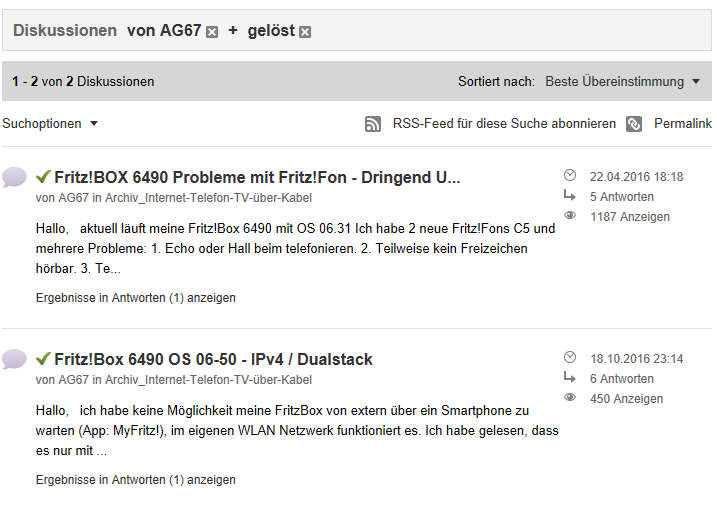Open the 'Beste Übereinstimmung' sort dropdown
Viewport: 717px width, 505px height.
(622, 81)
